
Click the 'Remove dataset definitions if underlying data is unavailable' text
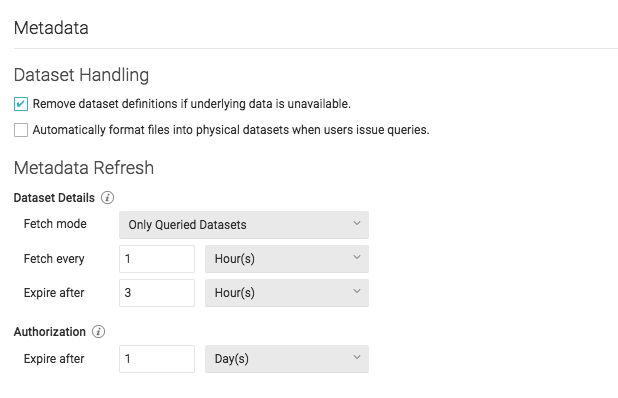(192, 104)
